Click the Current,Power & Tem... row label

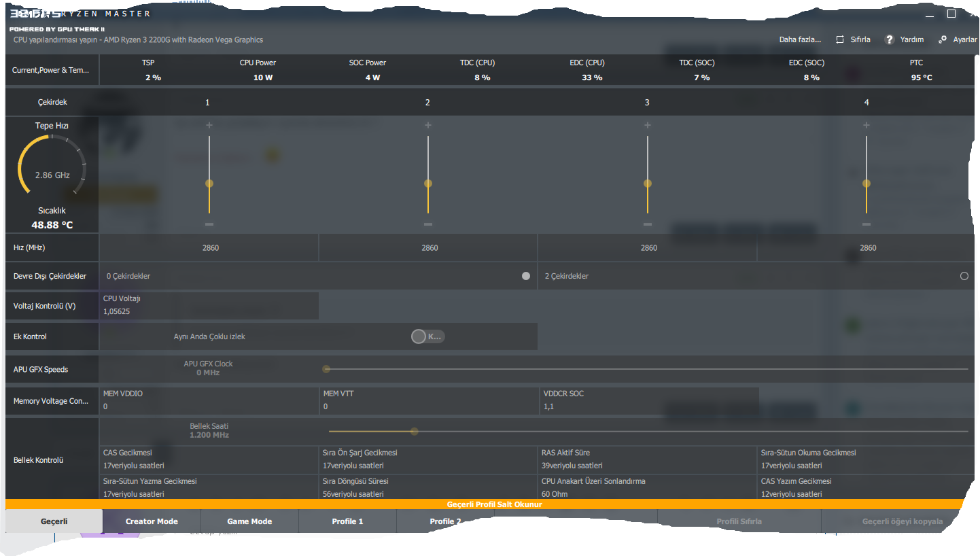pyautogui.click(x=50, y=70)
